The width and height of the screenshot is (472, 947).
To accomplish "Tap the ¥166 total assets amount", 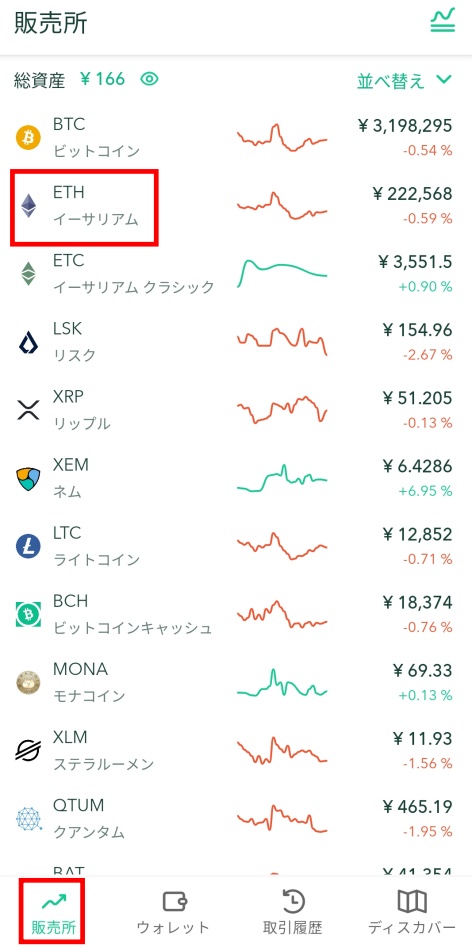I will (103, 79).
